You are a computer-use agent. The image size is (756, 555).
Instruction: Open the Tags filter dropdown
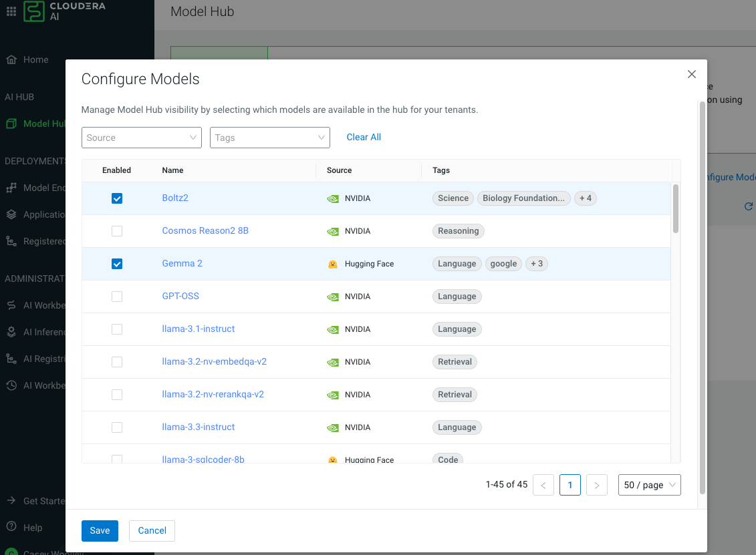(270, 138)
